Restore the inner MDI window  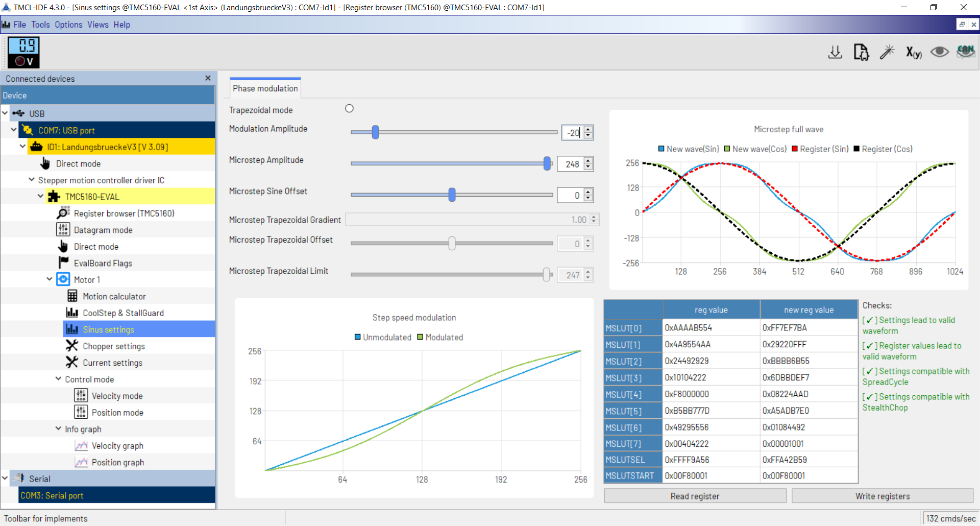pos(962,25)
